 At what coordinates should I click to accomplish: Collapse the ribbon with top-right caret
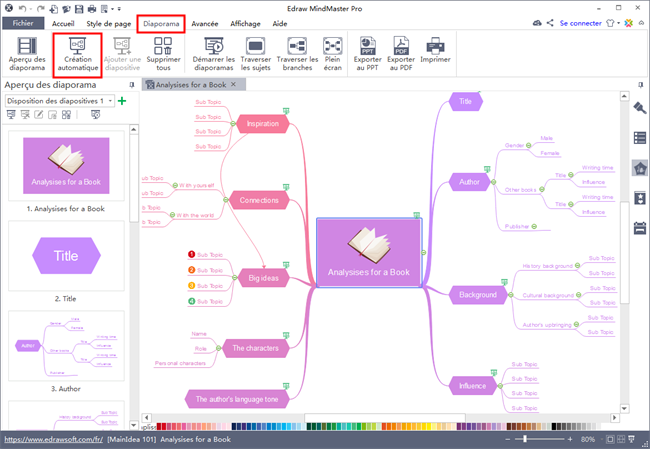641,23
